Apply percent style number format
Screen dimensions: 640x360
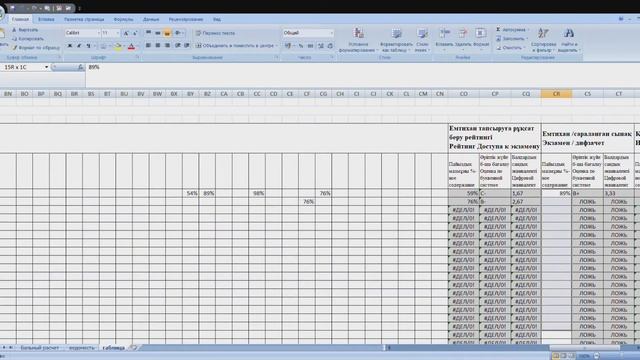coord(301,46)
